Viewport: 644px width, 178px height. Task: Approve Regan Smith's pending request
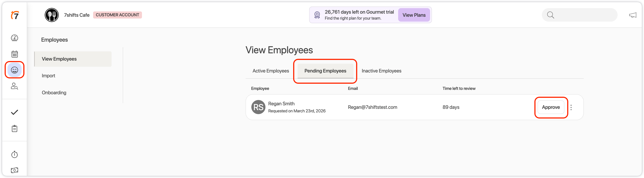[x=550, y=107]
